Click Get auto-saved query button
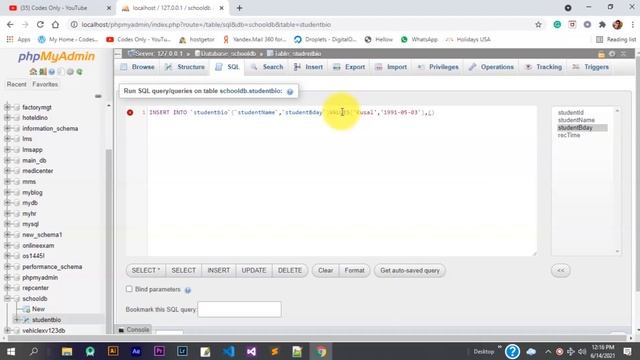The height and width of the screenshot is (360, 640). tap(410, 271)
